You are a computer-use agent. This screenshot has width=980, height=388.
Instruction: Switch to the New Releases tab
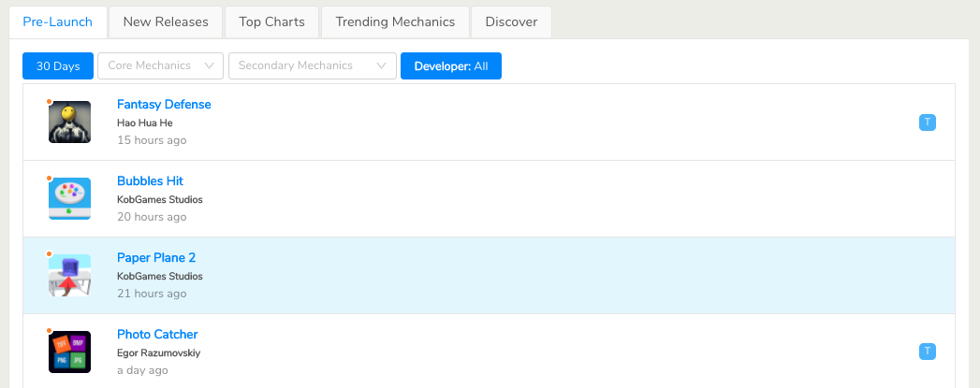tap(166, 22)
